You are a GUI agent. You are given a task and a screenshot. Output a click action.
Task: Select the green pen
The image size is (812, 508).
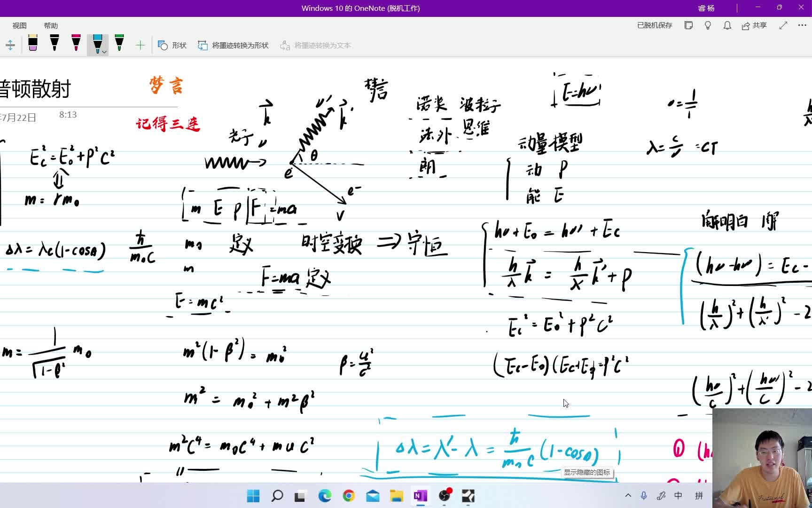coord(119,43)
